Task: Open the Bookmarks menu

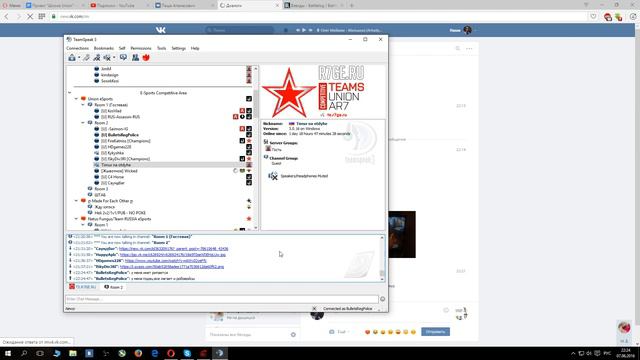Action: coord(104,48)
